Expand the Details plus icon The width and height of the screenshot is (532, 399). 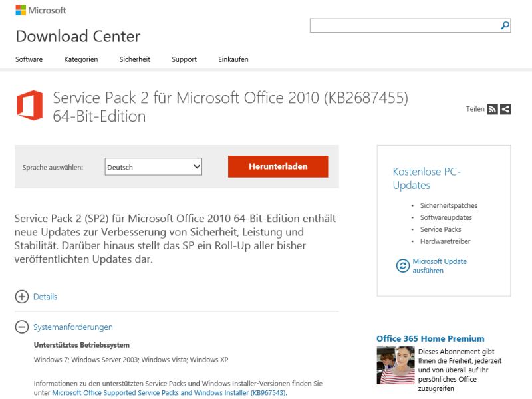22,297
